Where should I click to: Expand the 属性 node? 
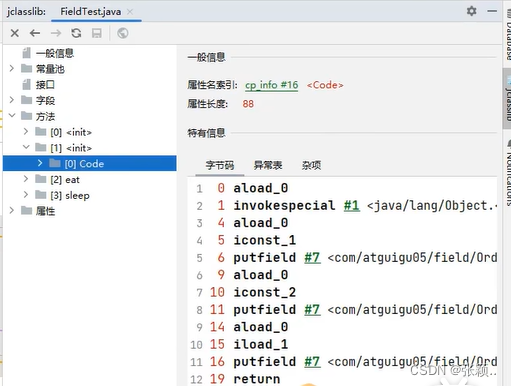pyautogui.click(x=12, y=210)
